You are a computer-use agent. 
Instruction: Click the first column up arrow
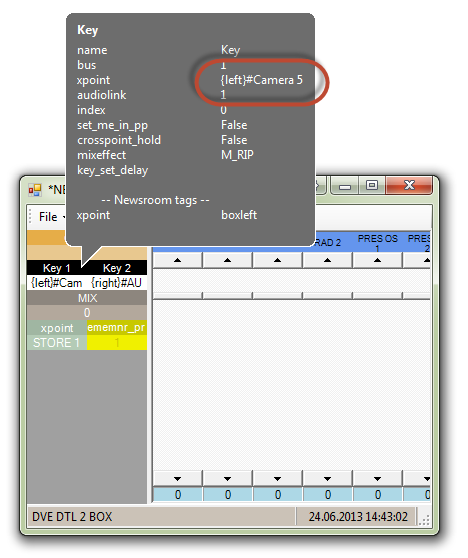point(178,260)
